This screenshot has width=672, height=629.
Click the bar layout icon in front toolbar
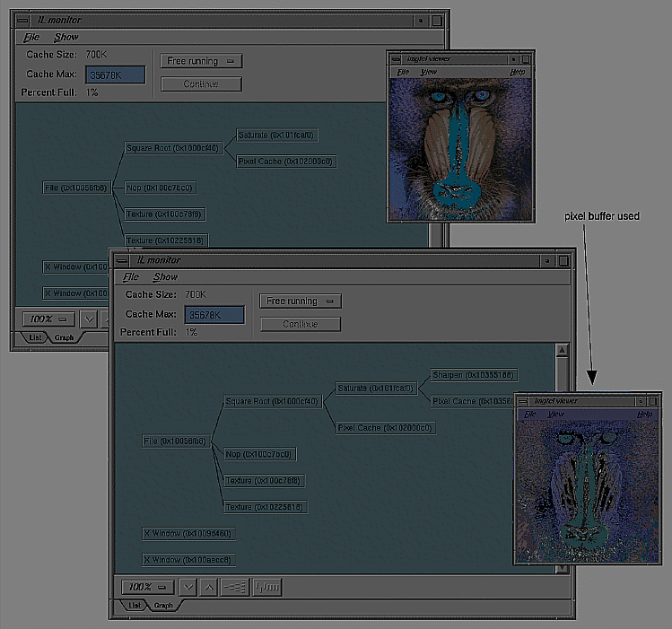tap(266, 587)
